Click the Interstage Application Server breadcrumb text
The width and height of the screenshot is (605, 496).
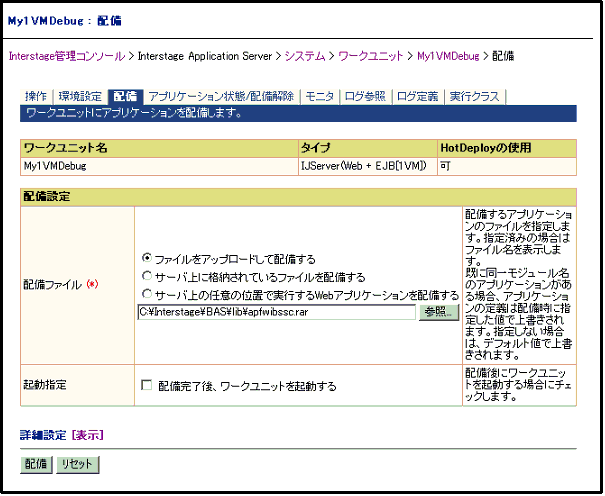205,56
